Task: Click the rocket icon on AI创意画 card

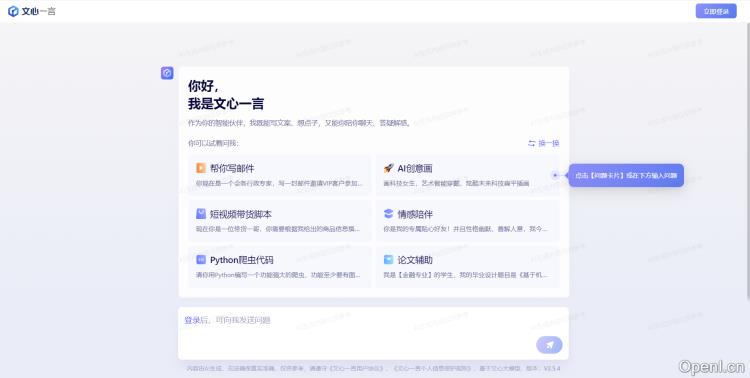Action: point(388,168)
